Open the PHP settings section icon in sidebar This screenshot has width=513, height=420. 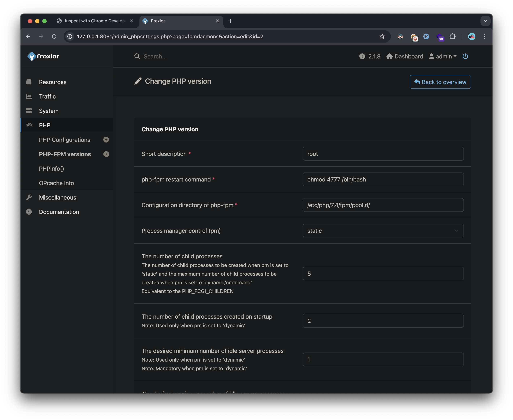point(30,125)
